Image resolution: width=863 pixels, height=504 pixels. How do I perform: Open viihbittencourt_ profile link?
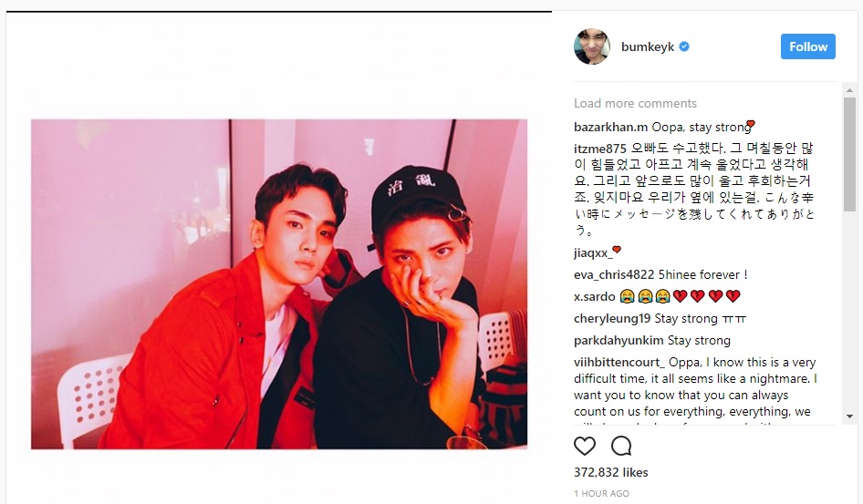point(619,363)
